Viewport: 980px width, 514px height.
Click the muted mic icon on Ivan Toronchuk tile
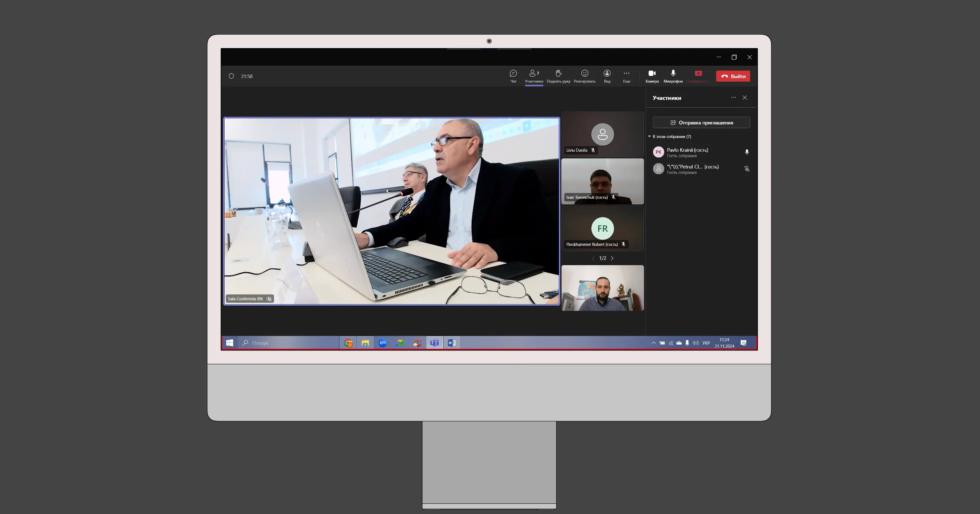point(613,197)
